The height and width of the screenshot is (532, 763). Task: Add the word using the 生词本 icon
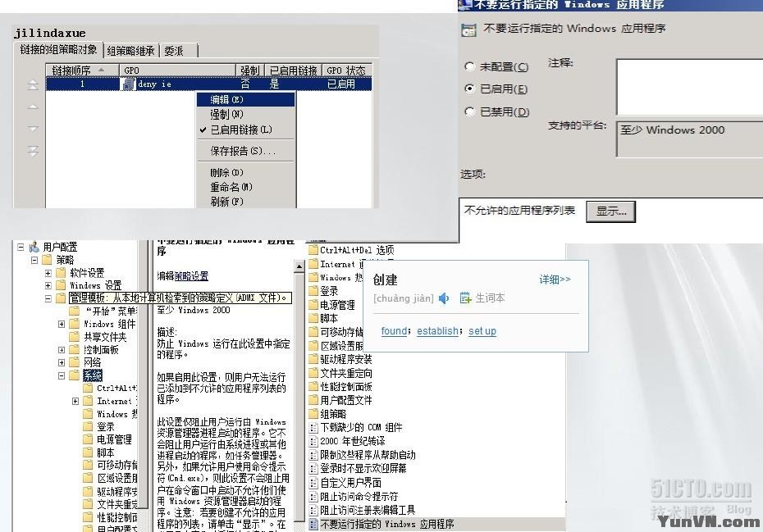pyautogui.click(x=465, y=298)
